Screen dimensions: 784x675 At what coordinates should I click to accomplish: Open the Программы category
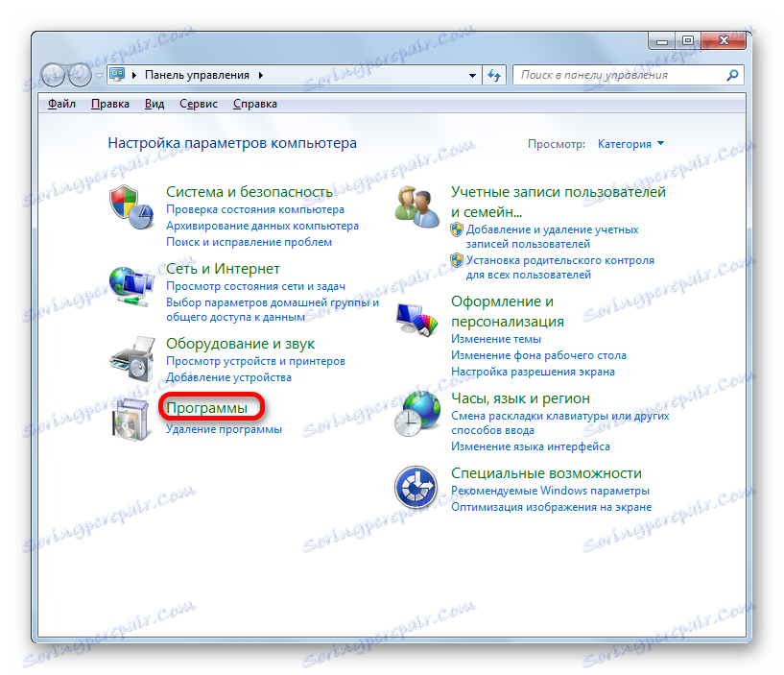tap(207, 407)
